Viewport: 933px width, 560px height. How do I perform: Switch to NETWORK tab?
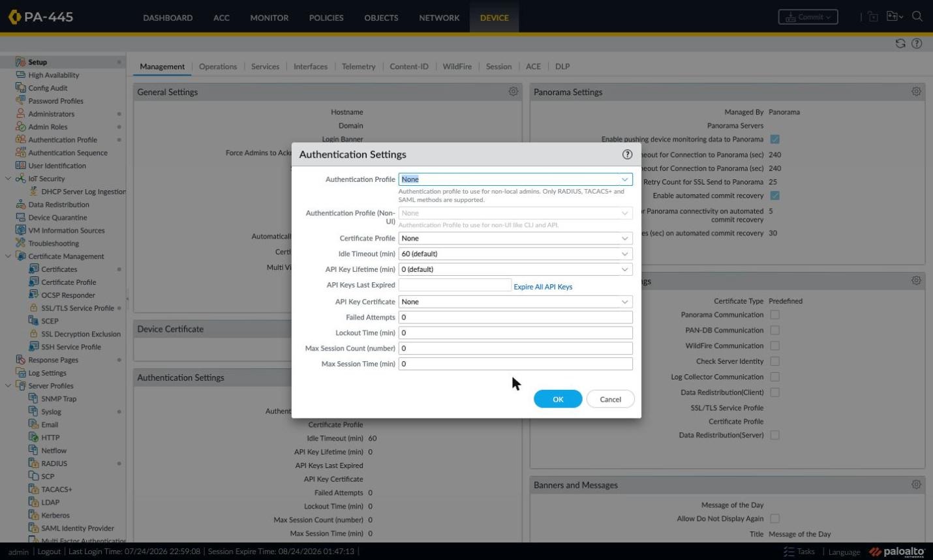439,18
